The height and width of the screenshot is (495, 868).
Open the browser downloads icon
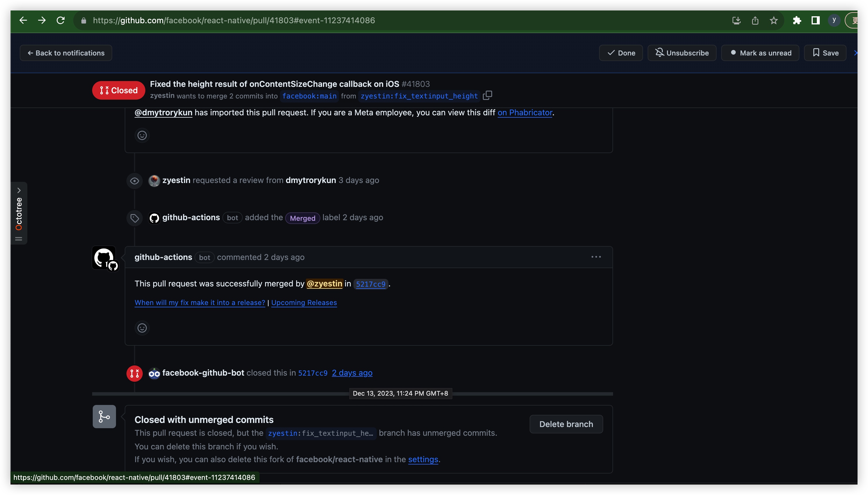[x=736, y=20]
